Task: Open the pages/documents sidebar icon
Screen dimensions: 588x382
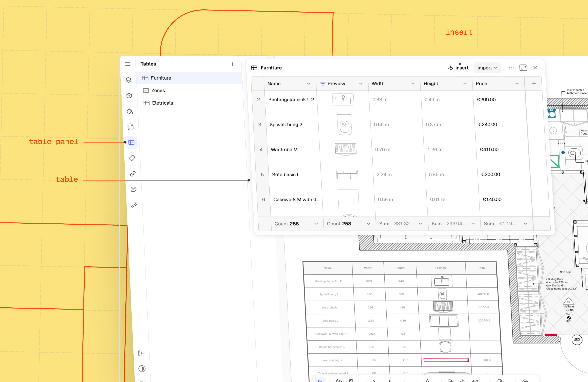Action: pos(131,127)
